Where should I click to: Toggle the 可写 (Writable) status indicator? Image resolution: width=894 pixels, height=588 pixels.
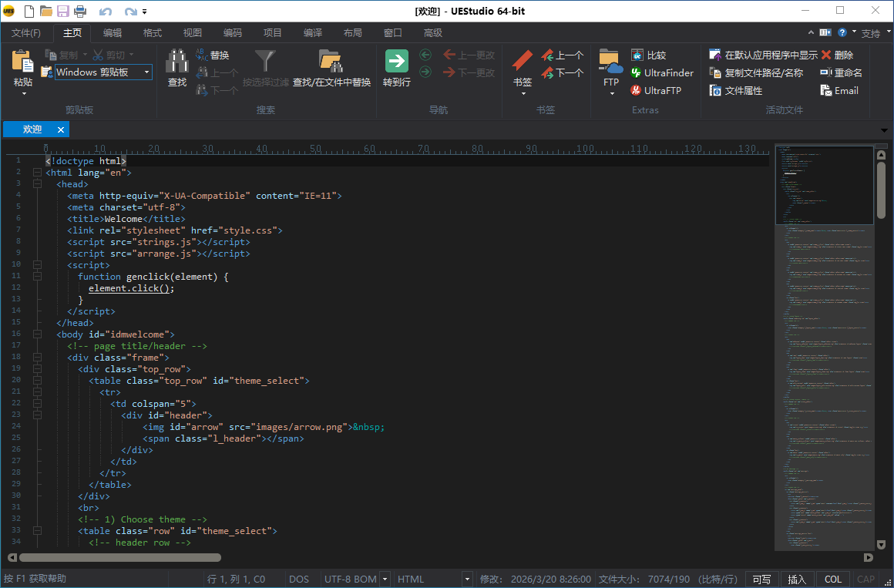tap(761, 580)
